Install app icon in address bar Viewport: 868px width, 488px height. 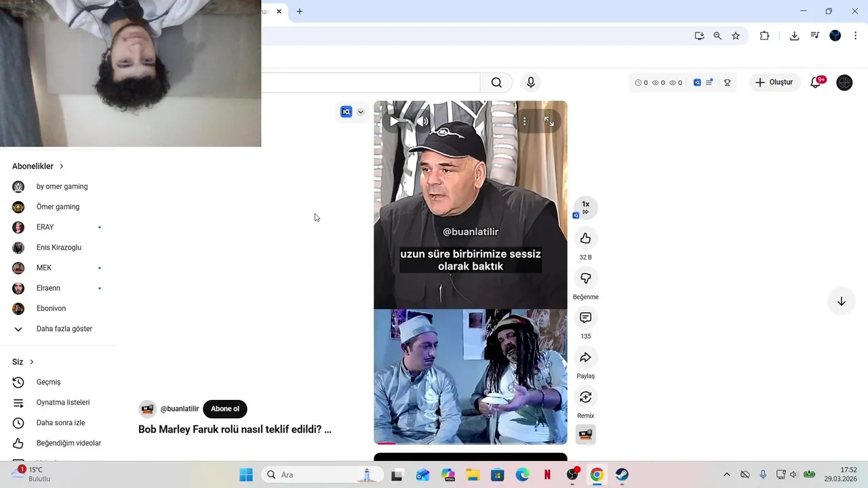click(x=699, y=36)
